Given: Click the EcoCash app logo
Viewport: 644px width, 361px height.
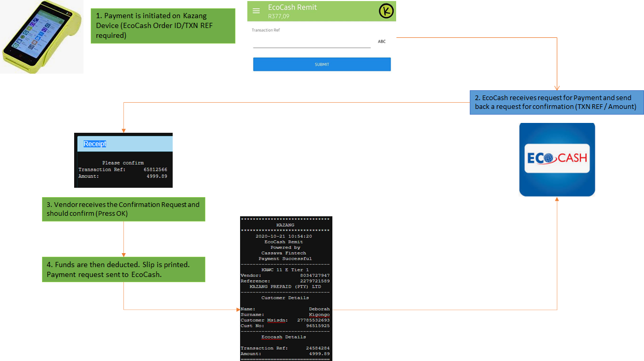Looking at the screenshot, I should pyautogui.click(x=557, y=160).
